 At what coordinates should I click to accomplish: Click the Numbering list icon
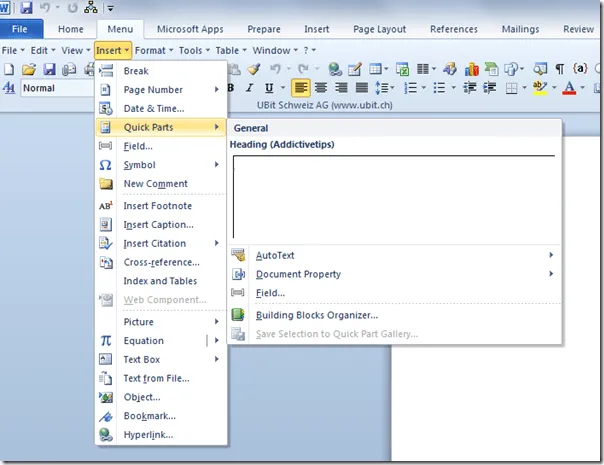coord(411,88)
